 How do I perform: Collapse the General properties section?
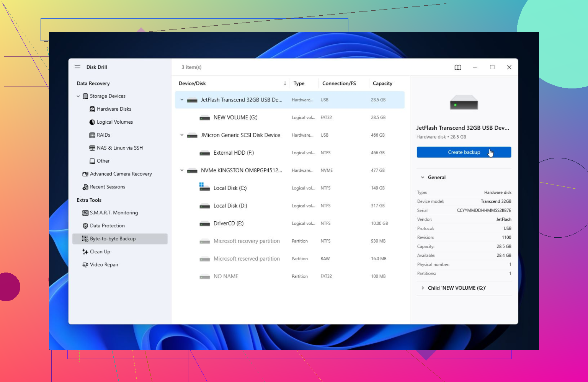(423, 178)
